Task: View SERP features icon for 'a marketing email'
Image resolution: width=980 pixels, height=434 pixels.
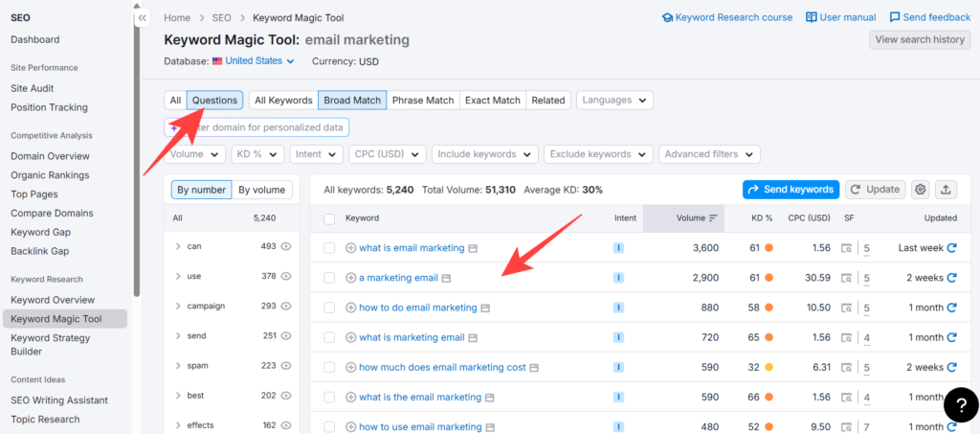Action: point(847,278)
